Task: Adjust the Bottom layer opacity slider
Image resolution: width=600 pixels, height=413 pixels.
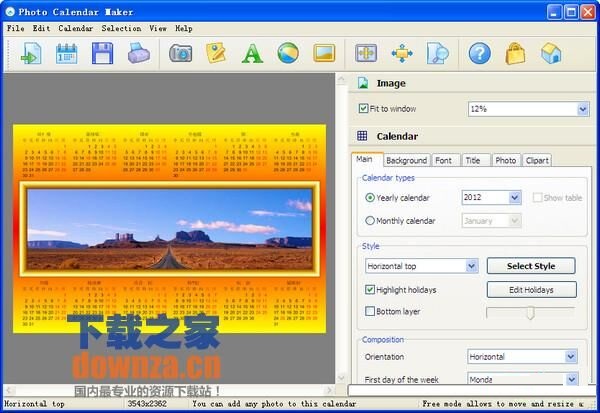Action: [x=530, y=312]
